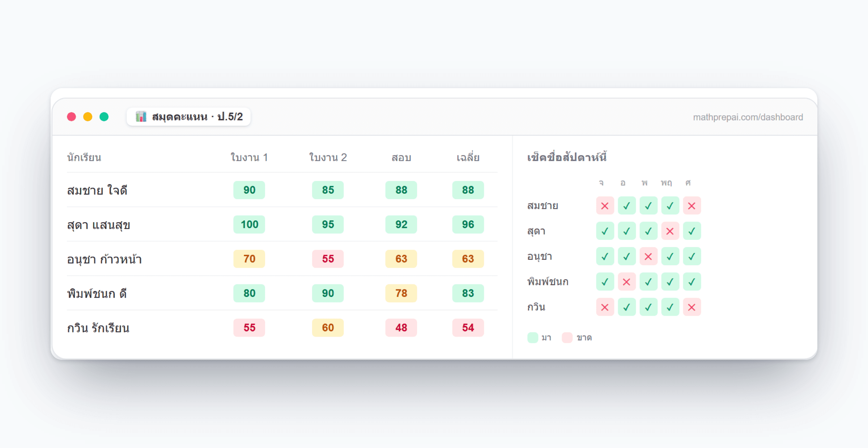Click พิมพ์ชนก's average score 83
This screenshot has width=868, height=448.
coord(468,293)
